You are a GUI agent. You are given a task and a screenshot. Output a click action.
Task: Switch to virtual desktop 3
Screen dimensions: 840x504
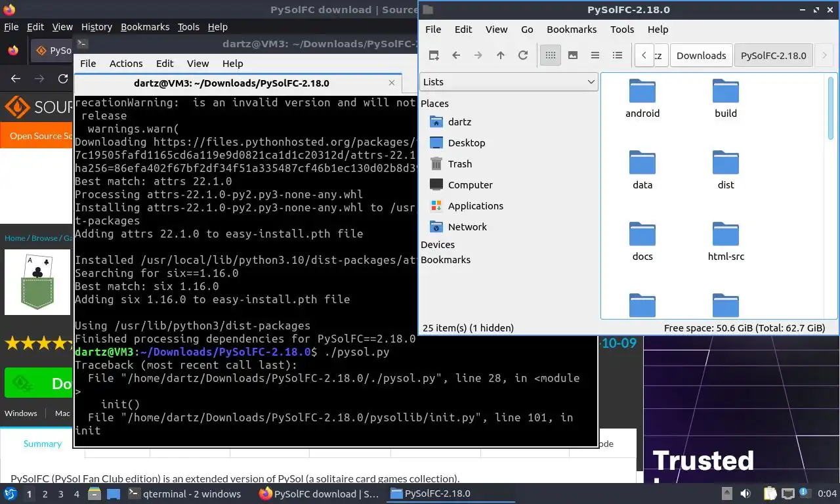tap(60, 493)
